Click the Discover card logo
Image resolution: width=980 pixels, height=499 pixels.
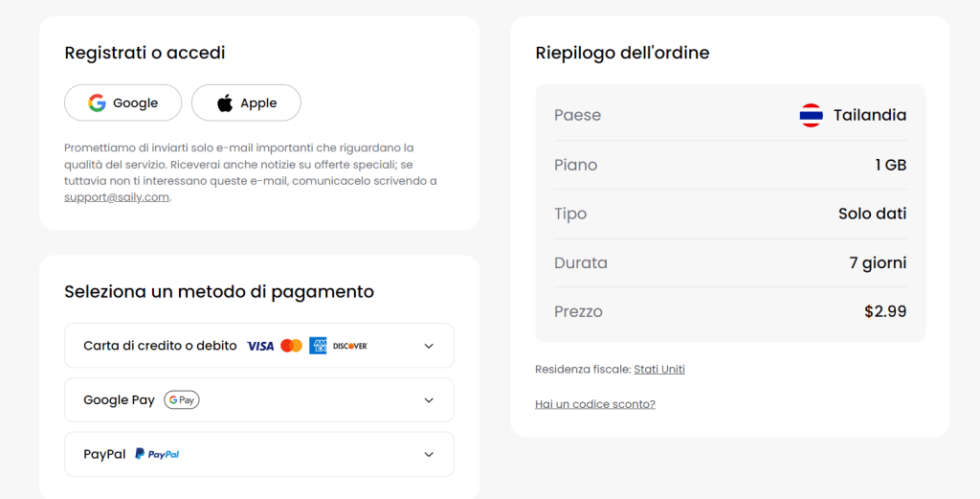[x=350, y=346]
